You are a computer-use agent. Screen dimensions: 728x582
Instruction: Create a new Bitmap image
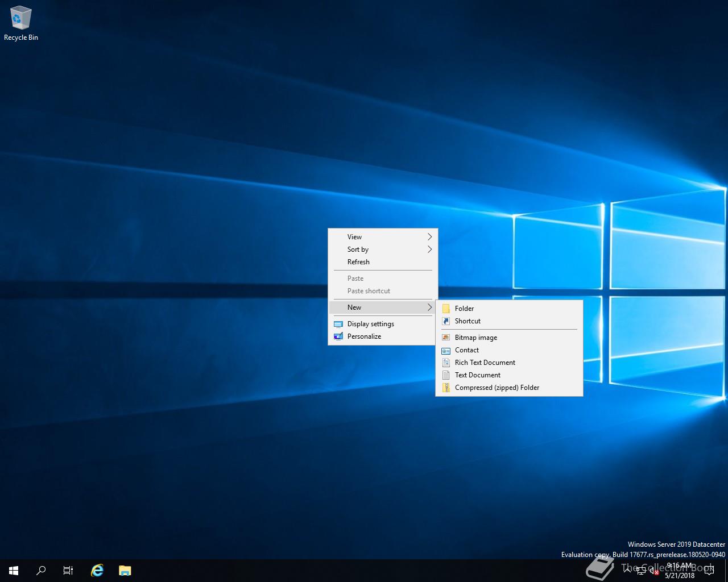[x=476, y=338]
